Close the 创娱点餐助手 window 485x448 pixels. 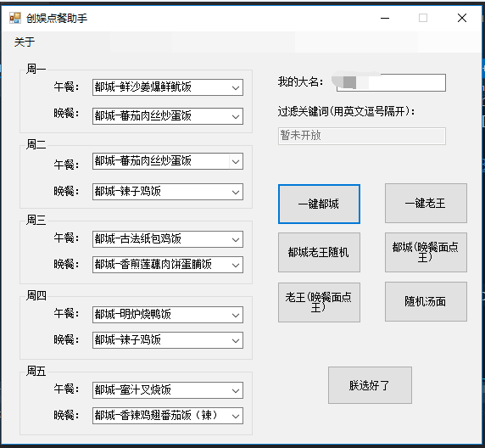coord(462,18)
